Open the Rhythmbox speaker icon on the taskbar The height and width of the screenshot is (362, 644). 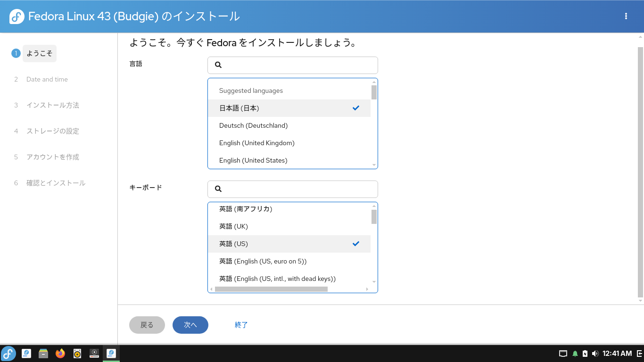[x=77, y=354]
